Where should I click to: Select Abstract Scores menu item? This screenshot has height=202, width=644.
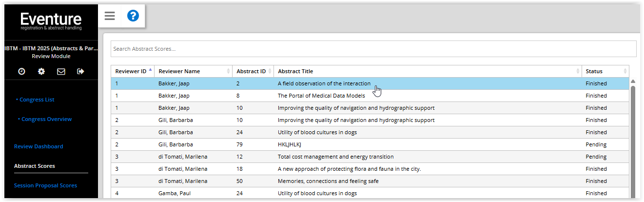coord(35,166)
